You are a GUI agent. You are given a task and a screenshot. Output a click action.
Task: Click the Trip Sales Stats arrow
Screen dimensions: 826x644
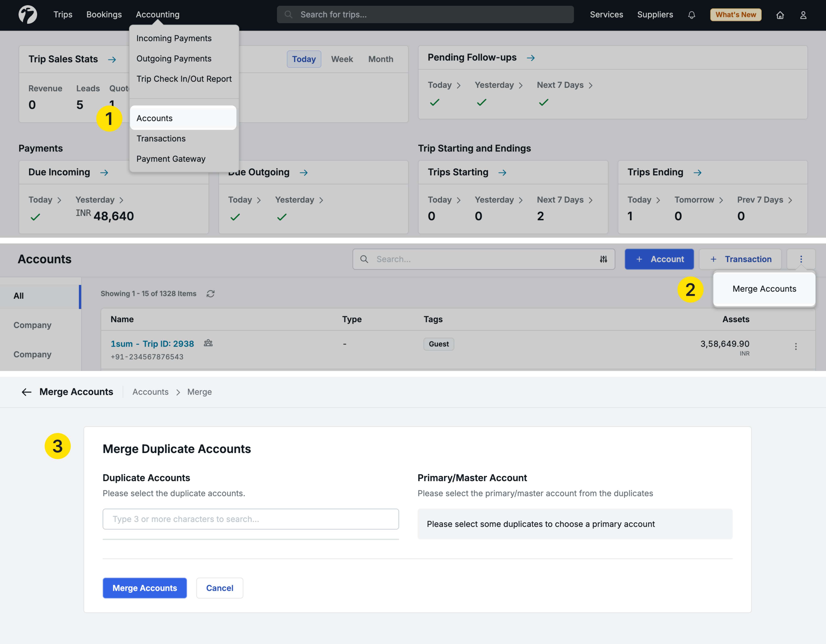[x=112, y=60]
